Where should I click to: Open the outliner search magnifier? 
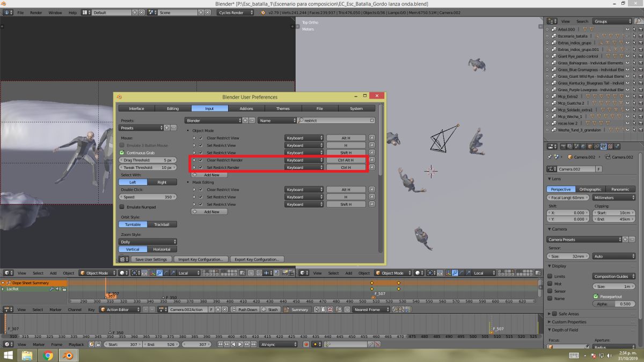pyautogui.click(x=638, y=21)
